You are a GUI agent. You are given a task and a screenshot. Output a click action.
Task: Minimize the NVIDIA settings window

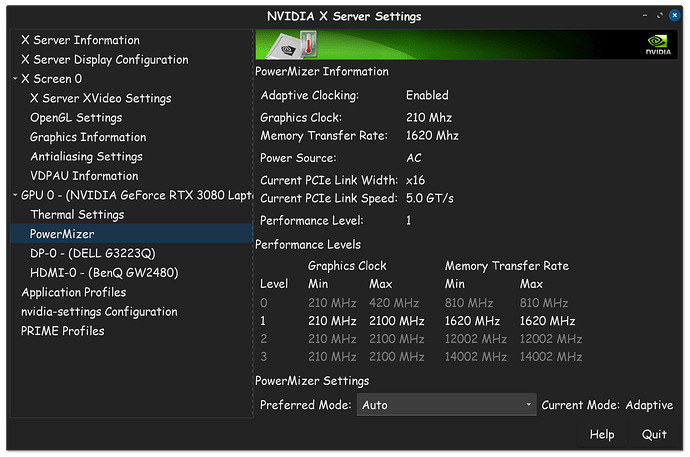pyautogui.click(x=645, y=15)
